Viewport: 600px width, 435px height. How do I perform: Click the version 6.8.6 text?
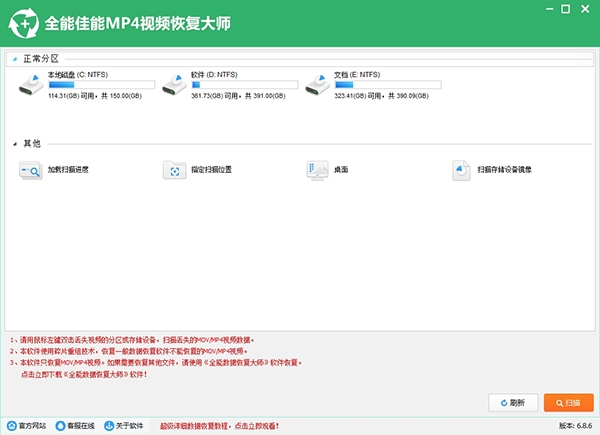pos(575,426)
